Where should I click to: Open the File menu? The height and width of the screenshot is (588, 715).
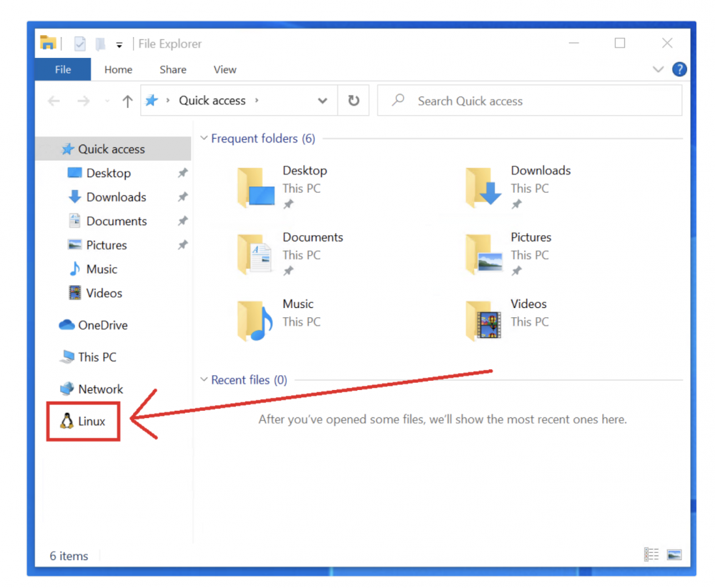click(x=63, y=69)
